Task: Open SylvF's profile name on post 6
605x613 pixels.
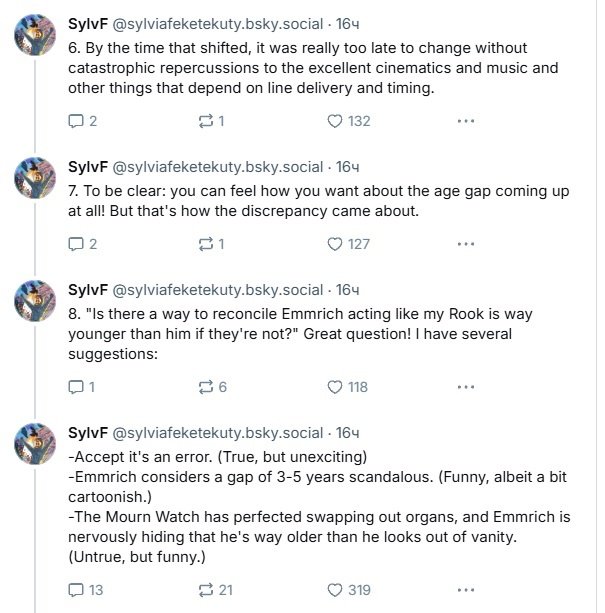Action: 88,23
